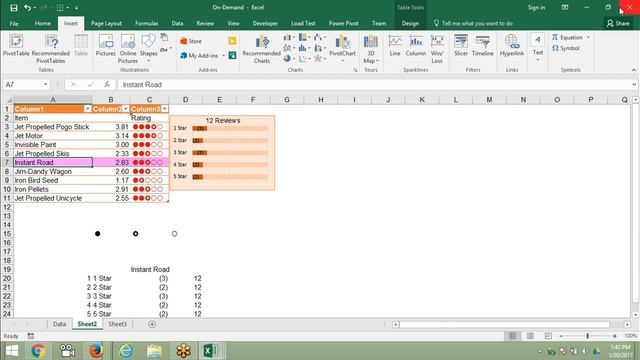Collapse the ribbon
This screenshot has height=360, width=640.
coord(634,70)
